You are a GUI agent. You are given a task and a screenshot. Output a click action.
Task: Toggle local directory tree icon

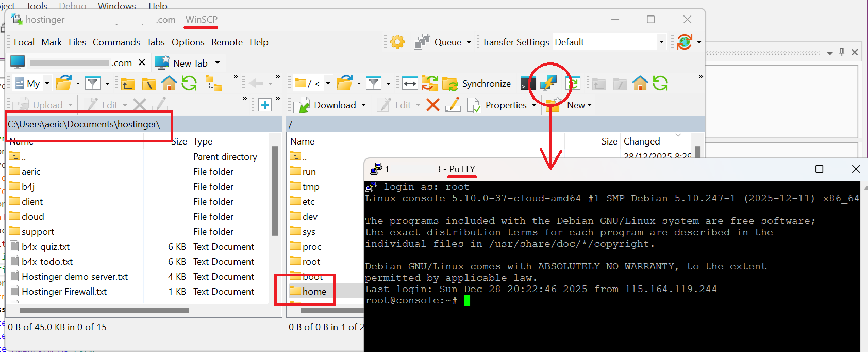pyautogui.click(x=213, y=83)
